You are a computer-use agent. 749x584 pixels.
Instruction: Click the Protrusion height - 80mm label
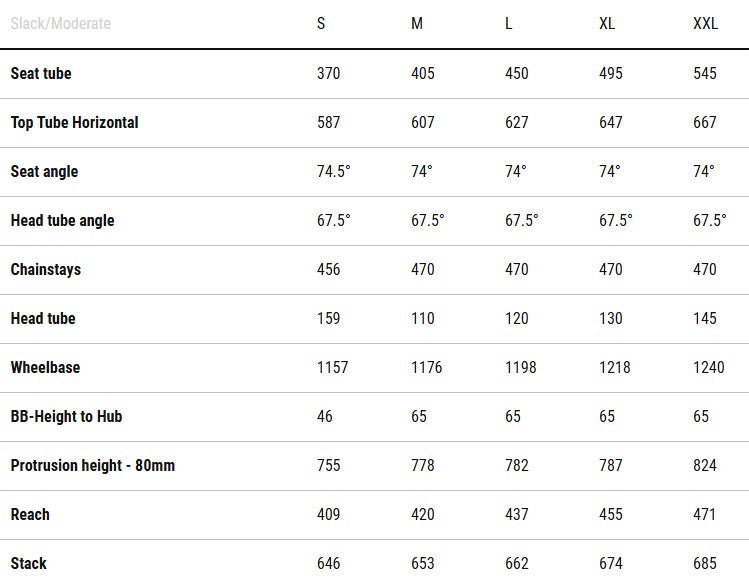[93, 465]
